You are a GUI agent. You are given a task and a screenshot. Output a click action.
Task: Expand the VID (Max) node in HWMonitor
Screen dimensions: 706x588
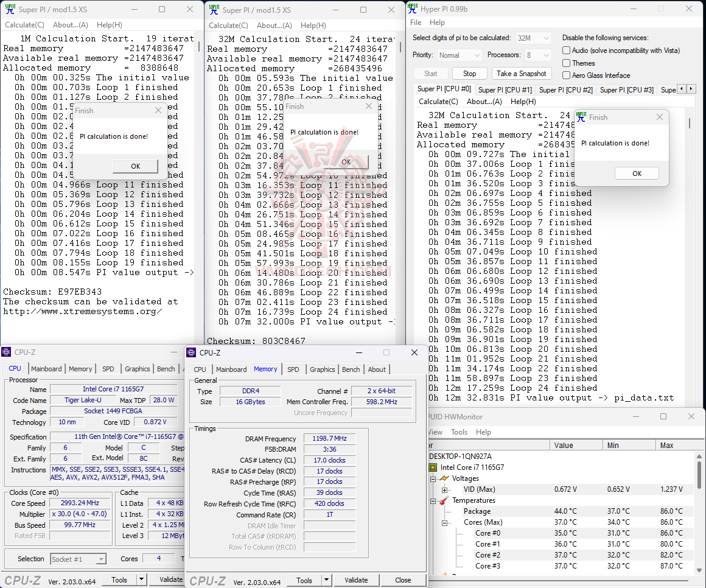[444, 489]
